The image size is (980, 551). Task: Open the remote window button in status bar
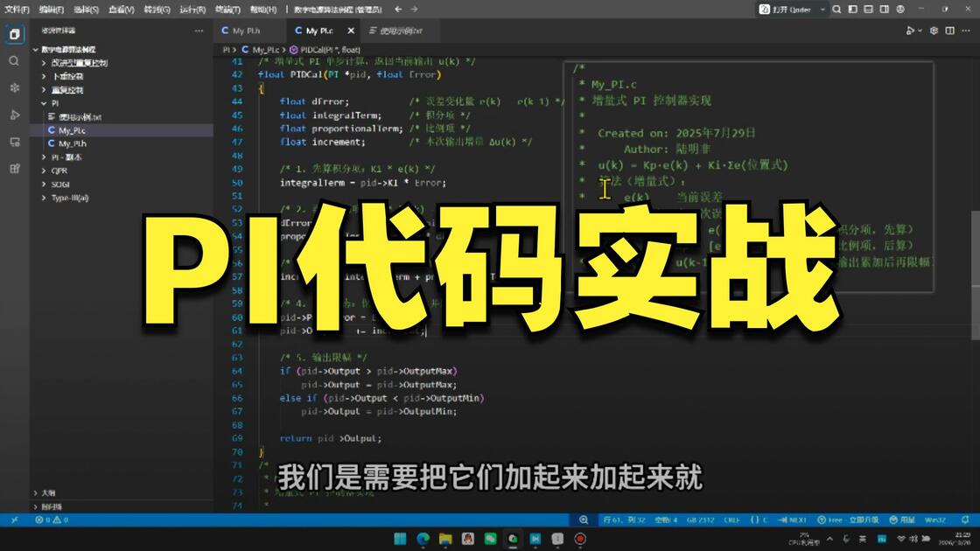tap(15, 520)
